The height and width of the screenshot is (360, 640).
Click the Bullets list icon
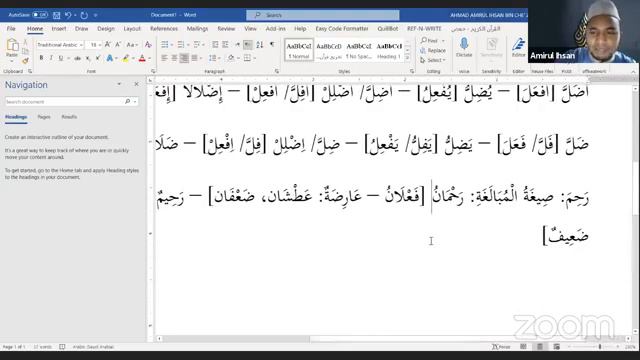(164, 44)
